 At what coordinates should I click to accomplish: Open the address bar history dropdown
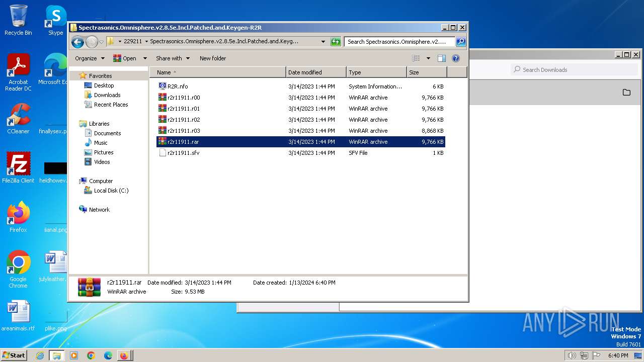tap(323, 42)
